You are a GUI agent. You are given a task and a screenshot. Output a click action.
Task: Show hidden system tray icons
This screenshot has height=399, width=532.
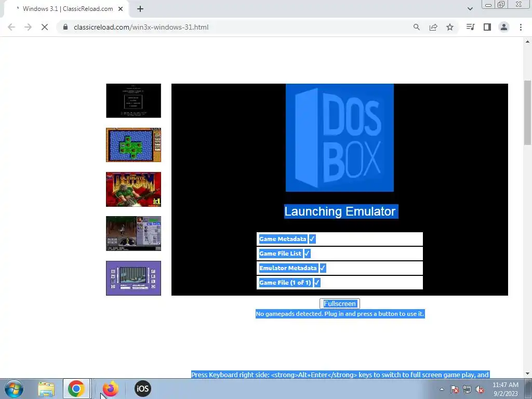(x=442, y=389)
